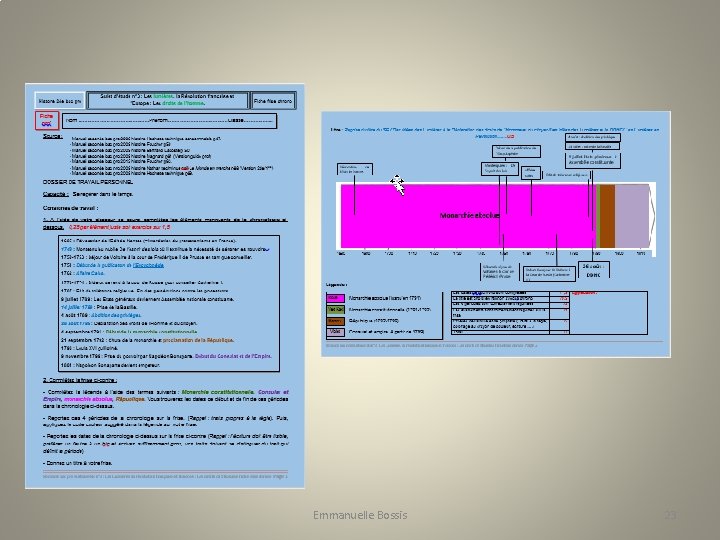
Task: Click the 'Capacité :' underlined heading
Action: click(56, 194)
